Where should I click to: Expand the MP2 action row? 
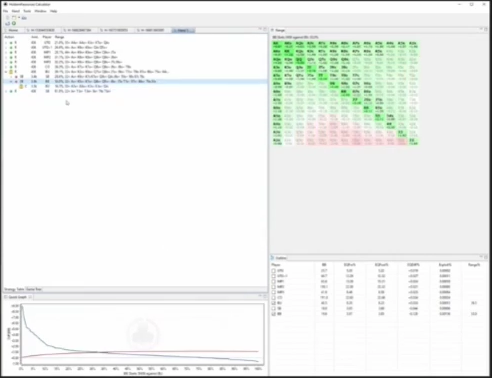tap(6, 57)
